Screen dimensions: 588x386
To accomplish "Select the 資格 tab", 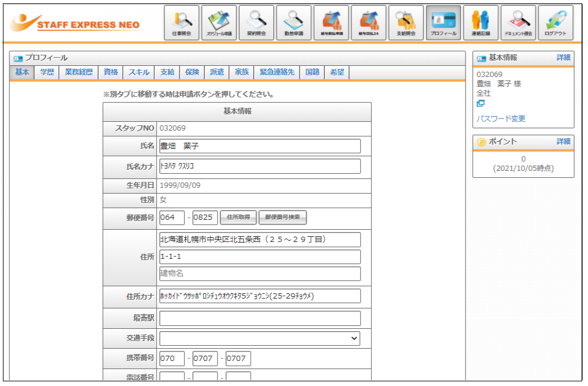I will (x=111, y=72).
